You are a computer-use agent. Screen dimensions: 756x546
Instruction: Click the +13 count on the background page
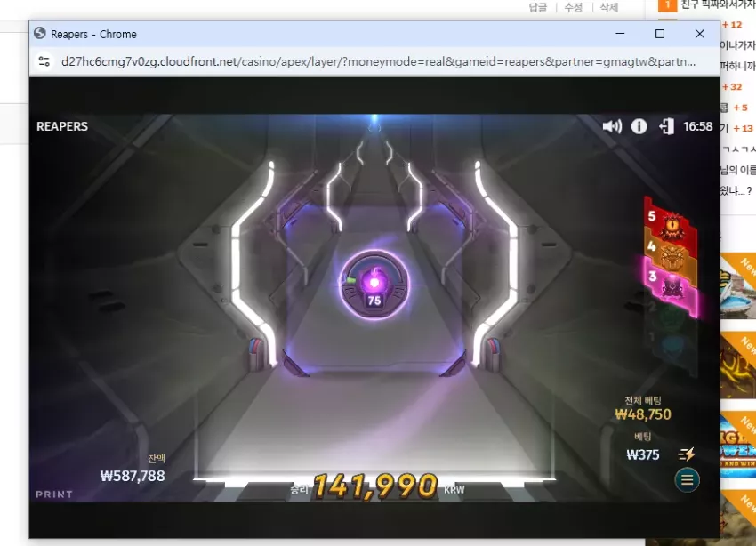(x=743, y=128)
